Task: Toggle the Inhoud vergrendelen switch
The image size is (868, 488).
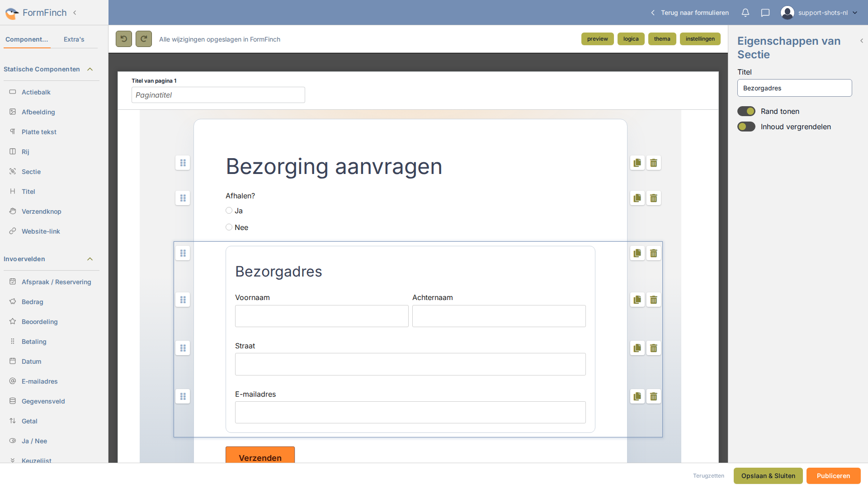Action: point(746,127)
